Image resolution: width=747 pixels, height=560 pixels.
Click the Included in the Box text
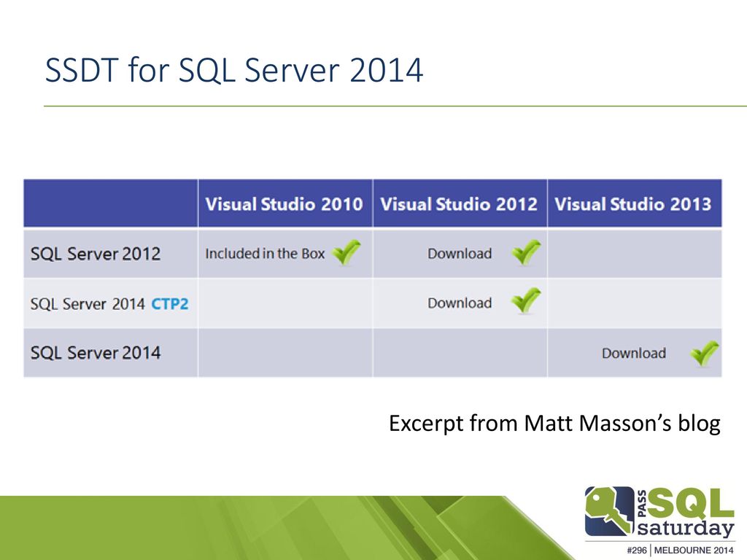265,253
